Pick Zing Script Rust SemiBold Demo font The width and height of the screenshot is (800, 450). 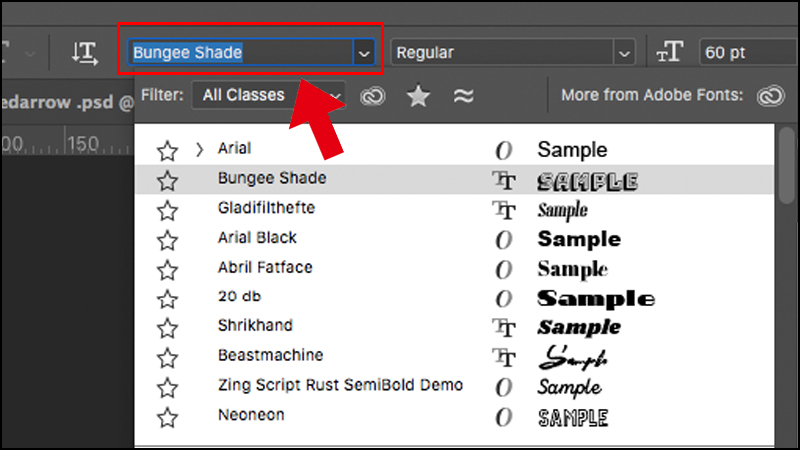click(340, 385)
